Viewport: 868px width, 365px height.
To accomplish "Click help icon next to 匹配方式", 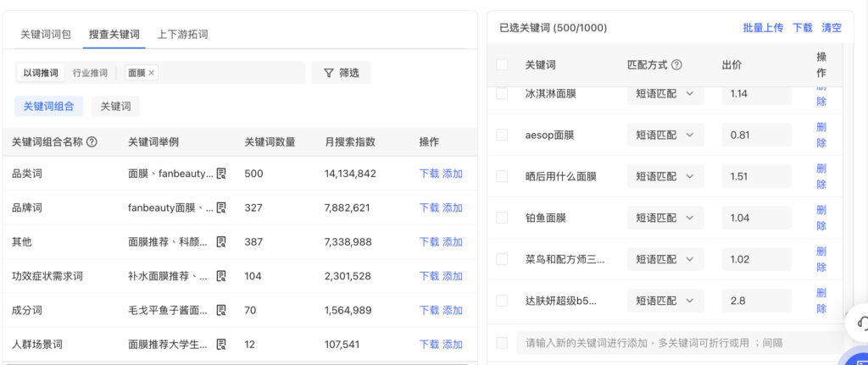I will coord(676,64).
